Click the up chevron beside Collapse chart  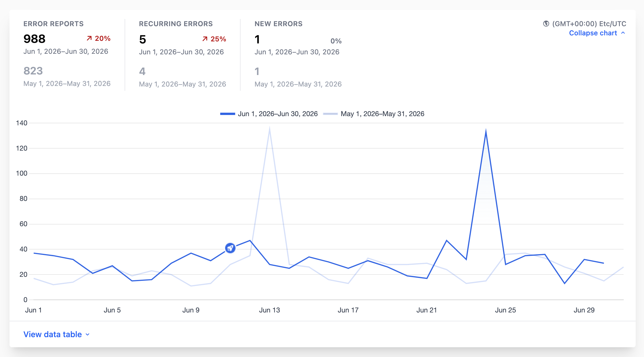tap(623, 33)
